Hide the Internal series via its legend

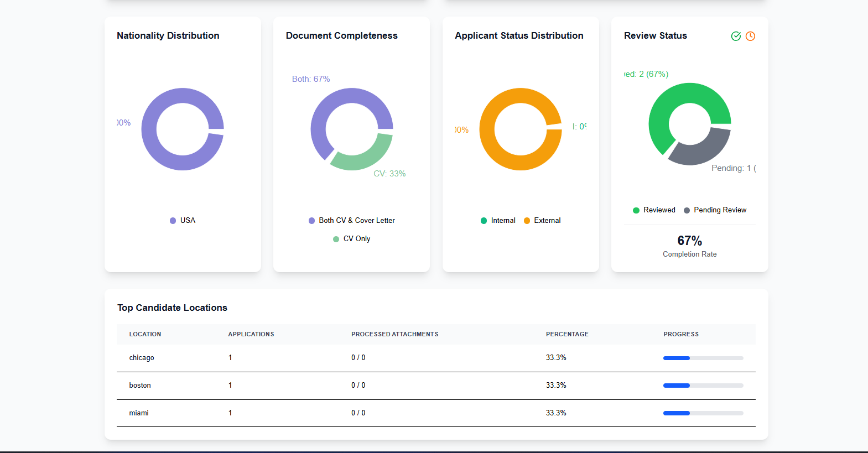click(x=498, y=220)
